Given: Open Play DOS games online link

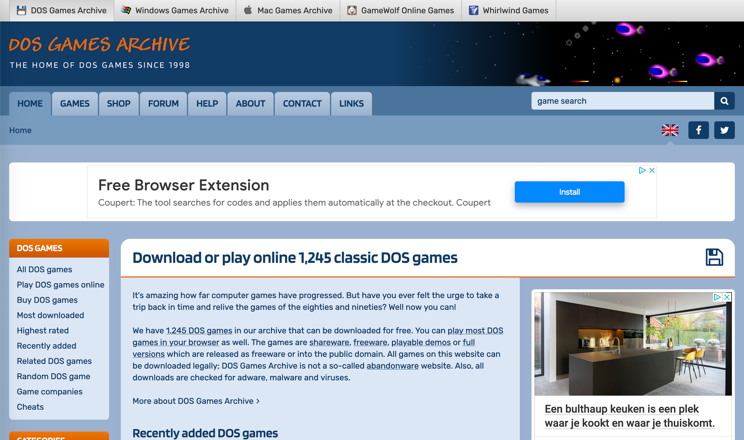Looking at the screenshot, I should tap(61, 284).
